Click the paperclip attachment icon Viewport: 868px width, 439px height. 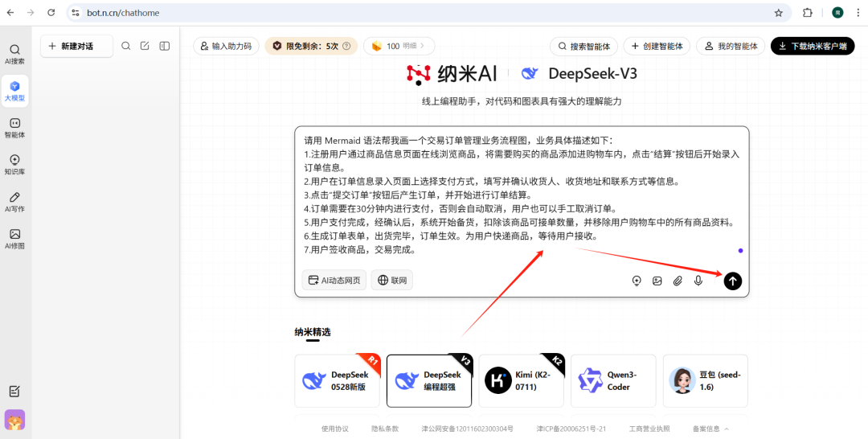coord(678,281)
